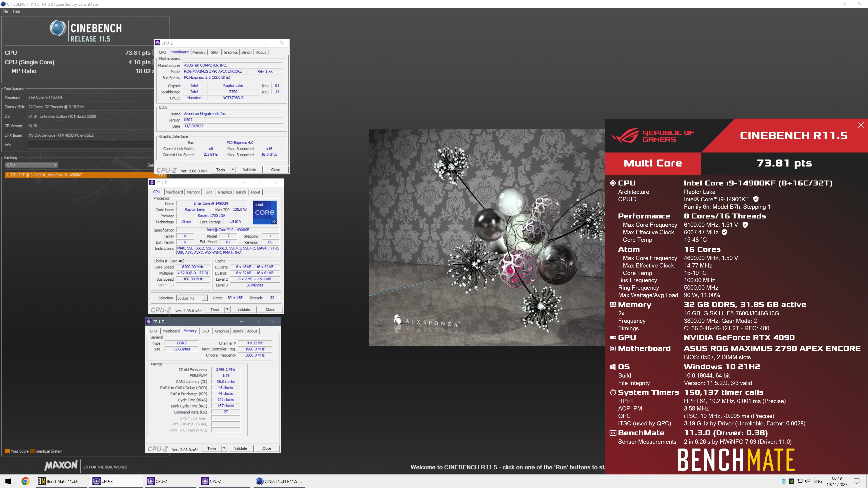Viewport: 868px width, 488px height.
Task: Click the CPU-Z title icon of processor window
Action: pos(152,183)
